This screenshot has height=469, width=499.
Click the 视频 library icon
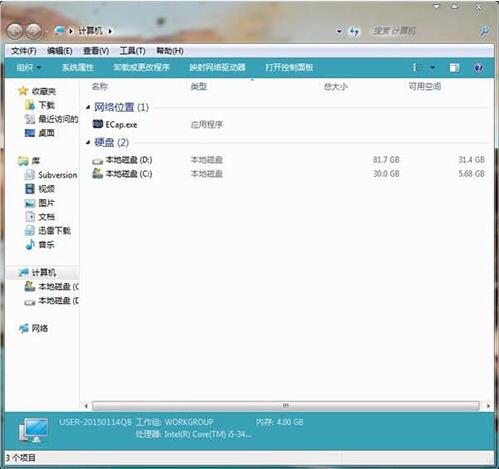pyautogui.click(x=30, y=189)
